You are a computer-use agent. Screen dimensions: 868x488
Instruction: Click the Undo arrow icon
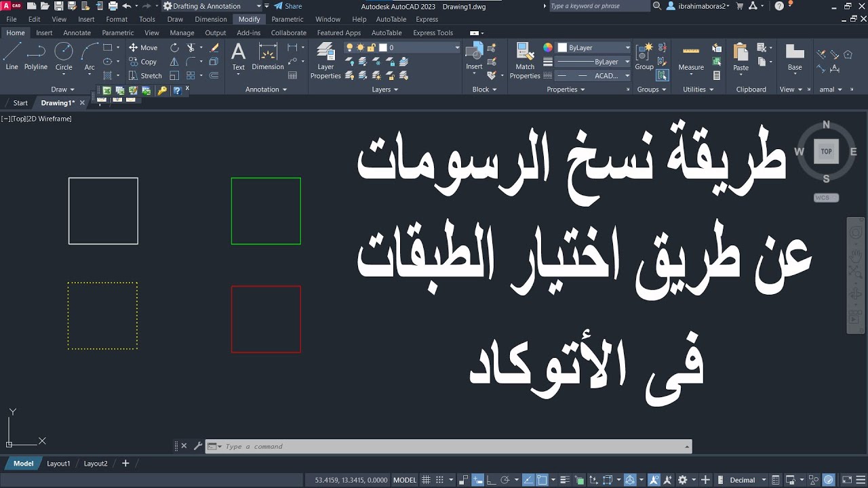[125, 6]
